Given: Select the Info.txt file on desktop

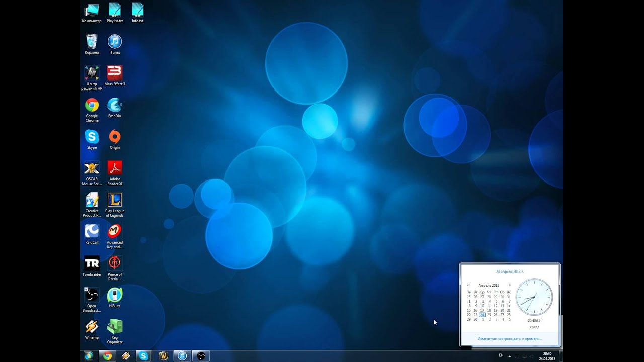Looking at the screenshot, I should [x=137, y=13].
